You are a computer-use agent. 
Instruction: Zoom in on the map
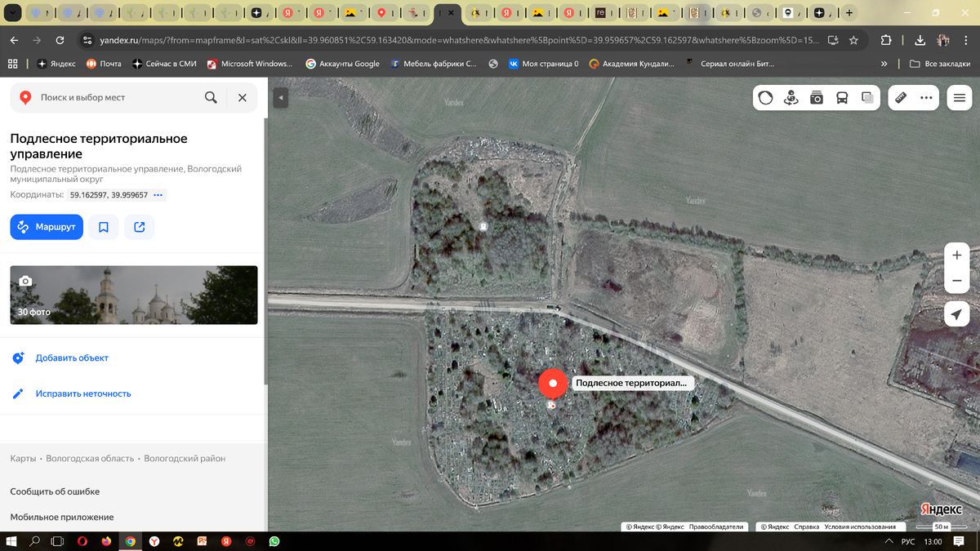(x=957, y=255)
